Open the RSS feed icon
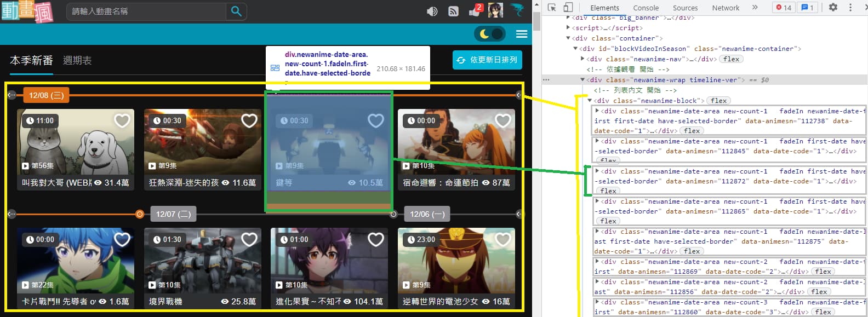The height and width of the screenshot is (317, 868). click(x=453, y=11)
